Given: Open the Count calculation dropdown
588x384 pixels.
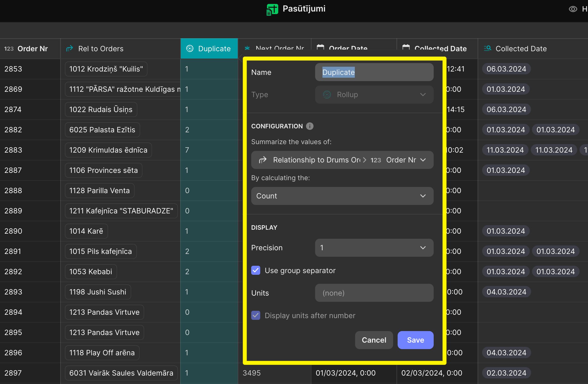Looking at the screenshot, I should (342, 196).
